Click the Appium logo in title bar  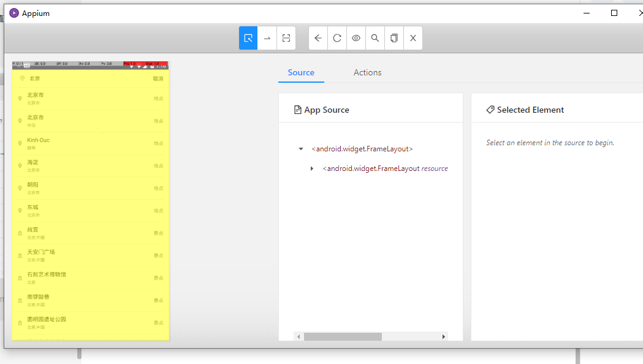coord(14,13)
